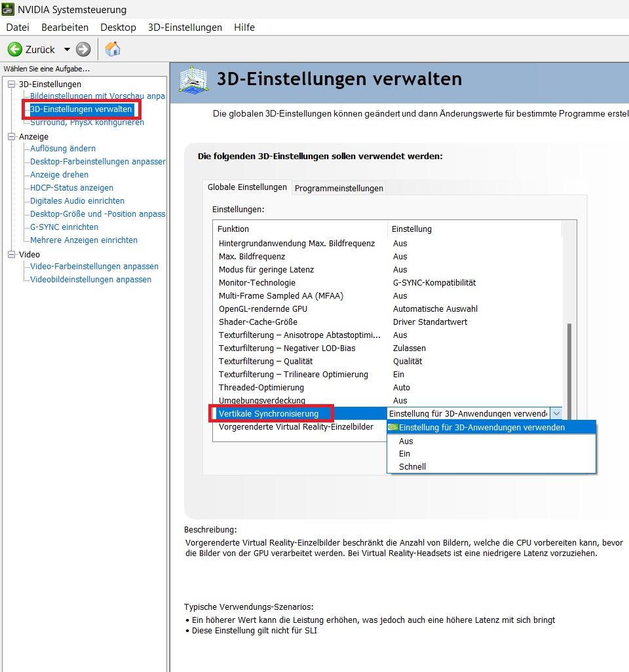Switch to the Programmeinstellungen tab
629x672 pixels.
pyautogui.click(x=339, y=188)
